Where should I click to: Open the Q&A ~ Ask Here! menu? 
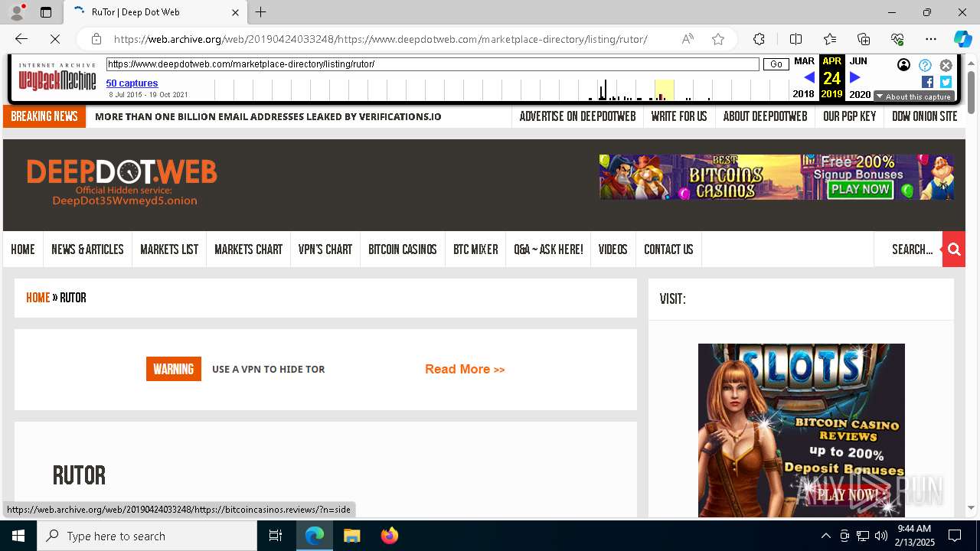pyautogui.click(x=548, y=249)
